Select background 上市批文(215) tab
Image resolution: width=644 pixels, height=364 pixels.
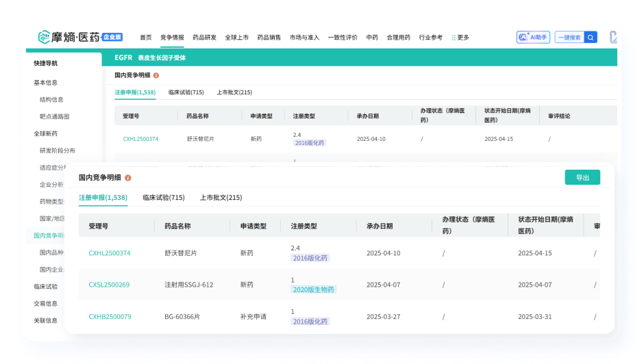(x=234, y=92)
